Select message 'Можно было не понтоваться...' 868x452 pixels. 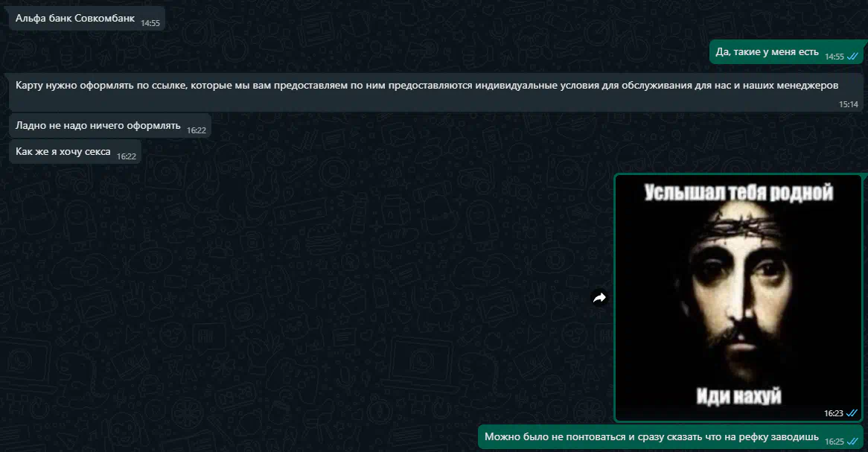pos(671,437)
